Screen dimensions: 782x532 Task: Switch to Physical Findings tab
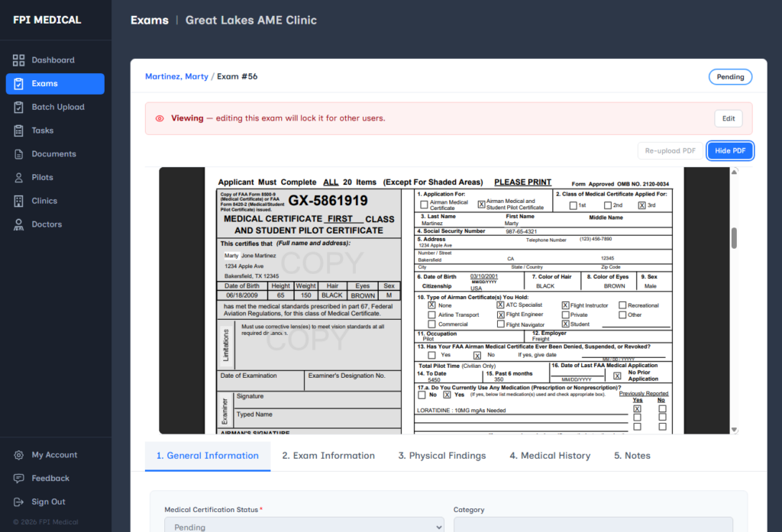pos(442,456)
